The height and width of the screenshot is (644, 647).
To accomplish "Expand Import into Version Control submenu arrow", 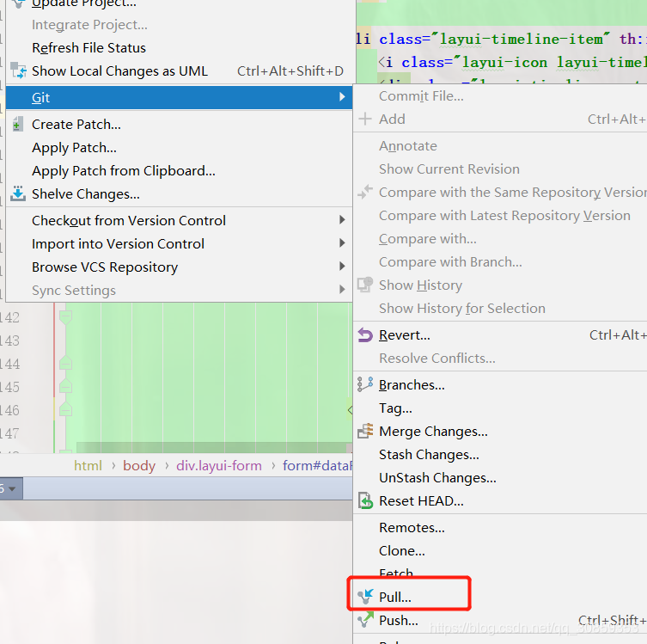I will click(x=342, y=242).
